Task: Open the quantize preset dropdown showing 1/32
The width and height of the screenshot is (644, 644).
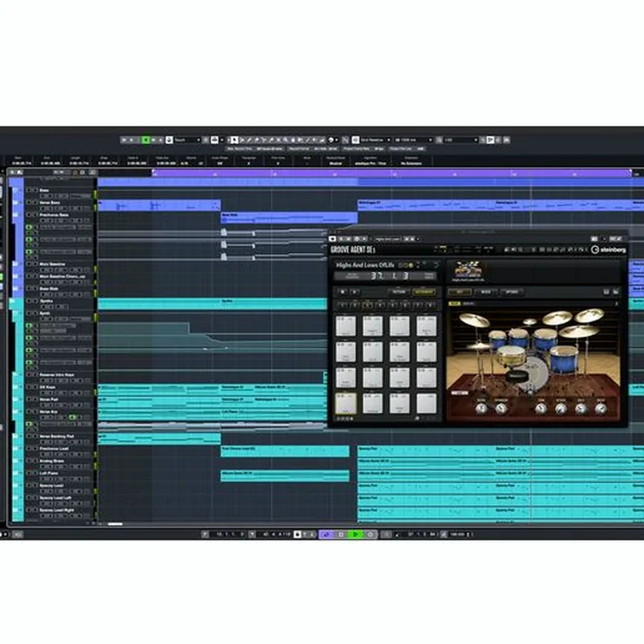Action: (x=461, y=140)
